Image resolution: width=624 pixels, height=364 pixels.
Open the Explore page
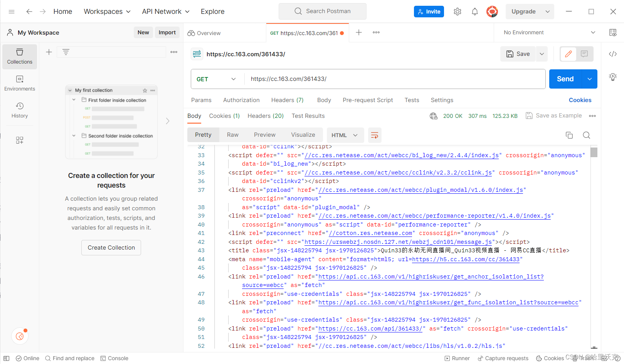[212, 12]
